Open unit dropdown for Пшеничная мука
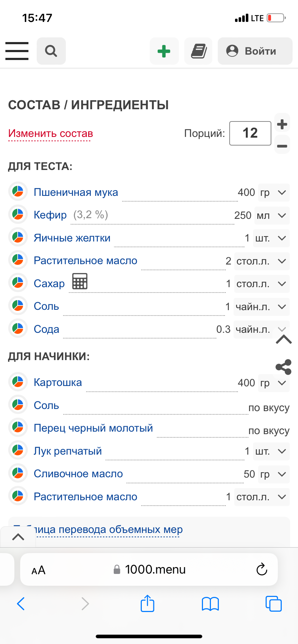This screenshot has width=298, height=644. click(274, 193)
